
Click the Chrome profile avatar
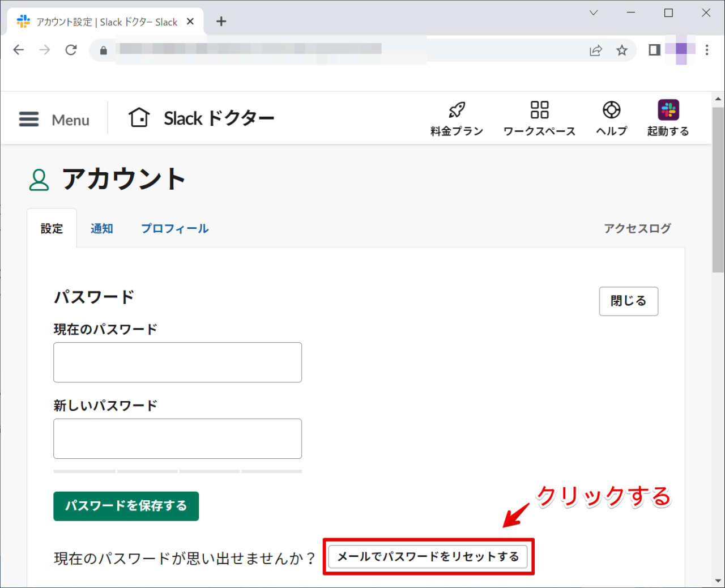tap(681, 50)
